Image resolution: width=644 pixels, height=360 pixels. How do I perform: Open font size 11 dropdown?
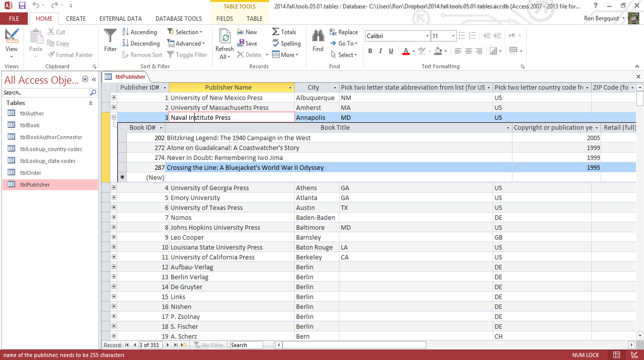coord(453,36)
